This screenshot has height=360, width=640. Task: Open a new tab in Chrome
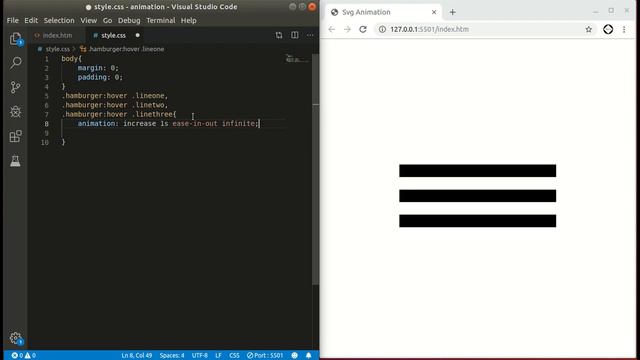(452, 12)
